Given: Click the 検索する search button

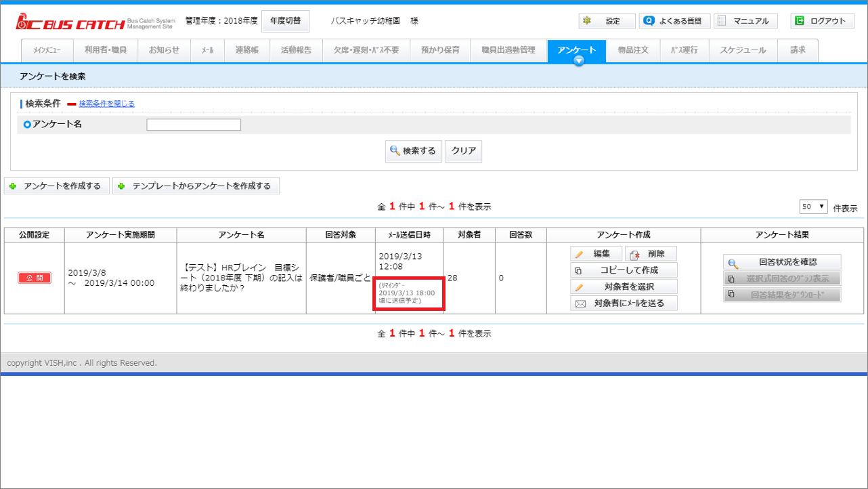Looking at the screenshot, I should click(413, 151).
